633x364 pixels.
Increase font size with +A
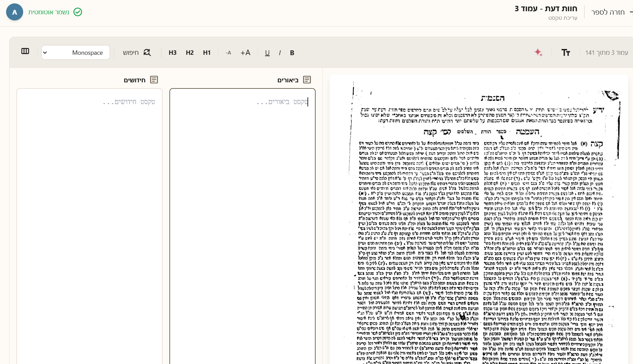tap(245, 53)
